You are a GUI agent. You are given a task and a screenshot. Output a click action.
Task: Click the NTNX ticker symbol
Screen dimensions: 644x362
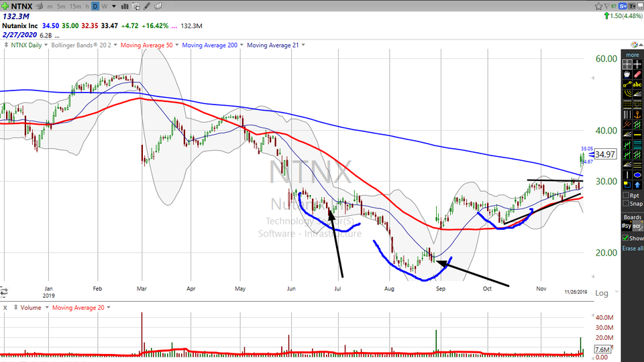[x=21, y=6]
